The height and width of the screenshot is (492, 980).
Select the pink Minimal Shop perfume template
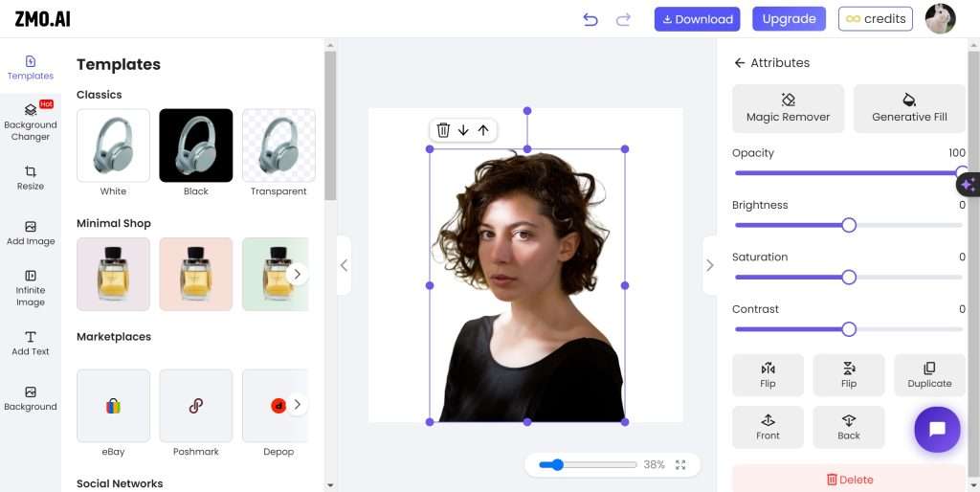195,274
